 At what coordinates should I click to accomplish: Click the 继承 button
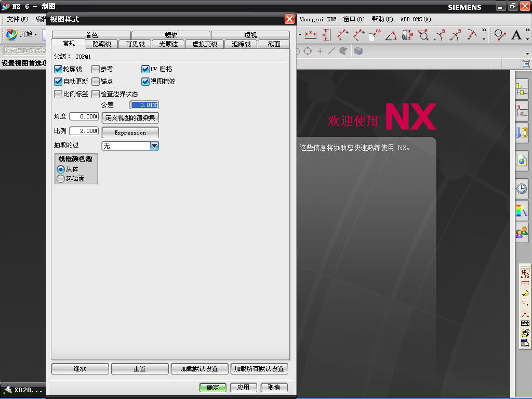pyautogui.click(x=80, y=369)
